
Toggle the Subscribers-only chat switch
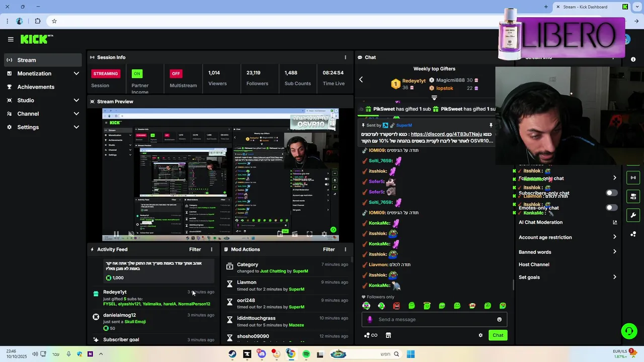coord(611,193)
